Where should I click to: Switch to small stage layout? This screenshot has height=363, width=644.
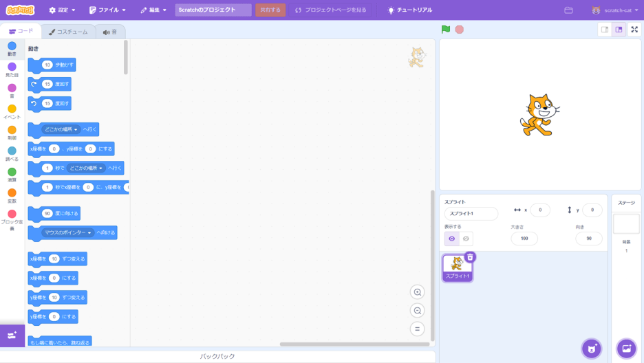point(604,30)
